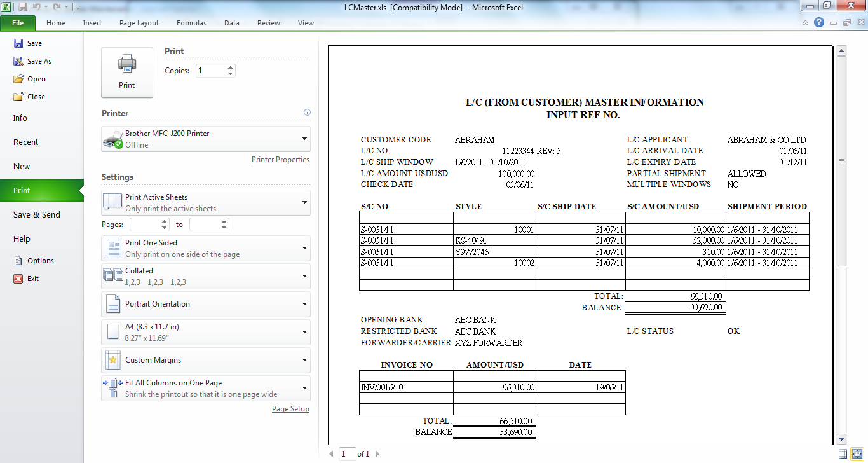Minimize the ribbon with the caret icon
This screenshot has height=463, width=868.
[805, 23]
